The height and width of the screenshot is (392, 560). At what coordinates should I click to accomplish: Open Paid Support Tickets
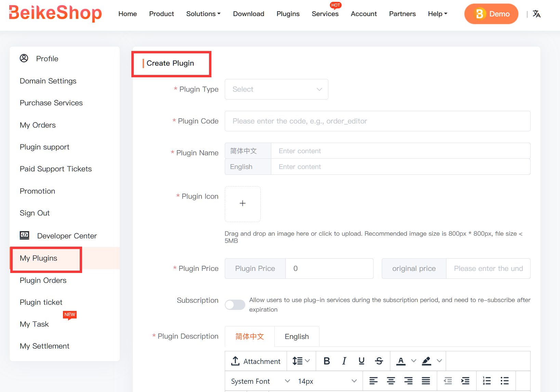[x=56, y=169]
